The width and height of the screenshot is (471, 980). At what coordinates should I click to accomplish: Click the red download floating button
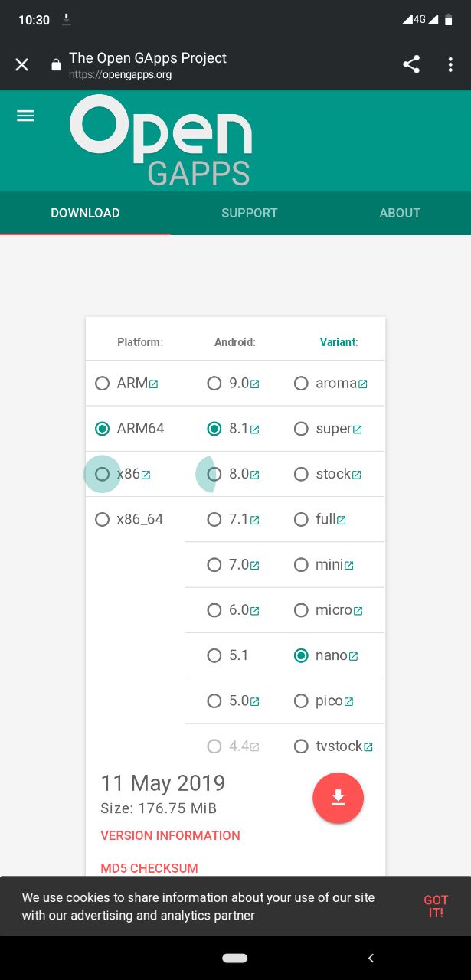[x=338, y=798]
